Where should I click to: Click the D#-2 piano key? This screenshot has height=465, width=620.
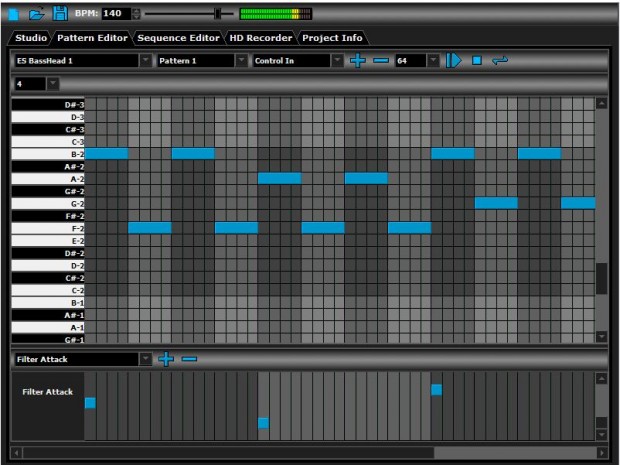[48, 253]
